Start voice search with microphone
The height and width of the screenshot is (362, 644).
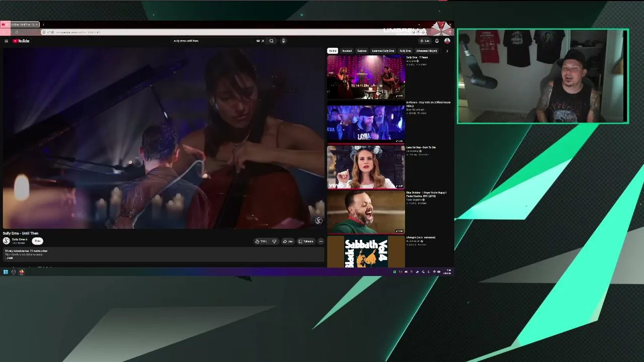283,41
